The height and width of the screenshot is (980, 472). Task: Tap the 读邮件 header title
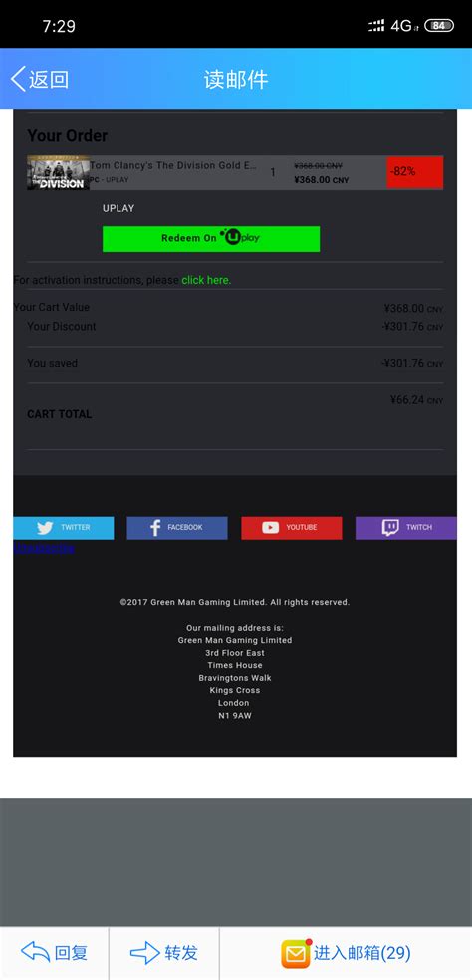point(236,80)
